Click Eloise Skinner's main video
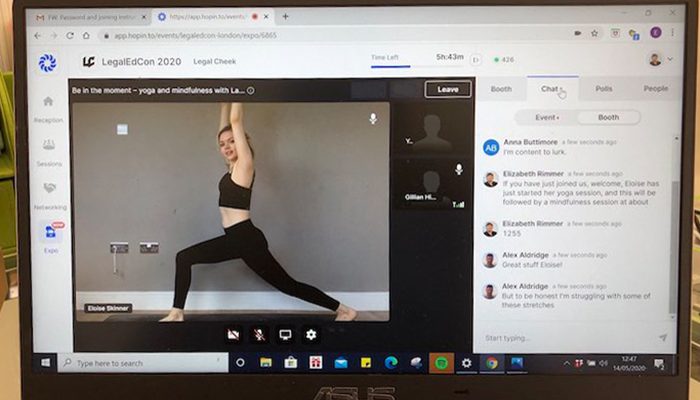The height and width of the screenshot is (400, 700). (x=231, y=212)
